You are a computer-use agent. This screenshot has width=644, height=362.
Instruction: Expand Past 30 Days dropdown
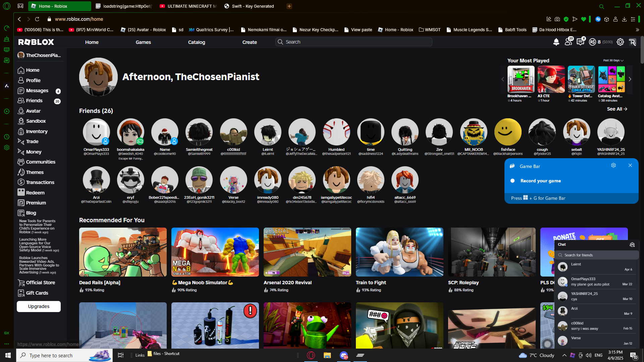click(613, 61)
